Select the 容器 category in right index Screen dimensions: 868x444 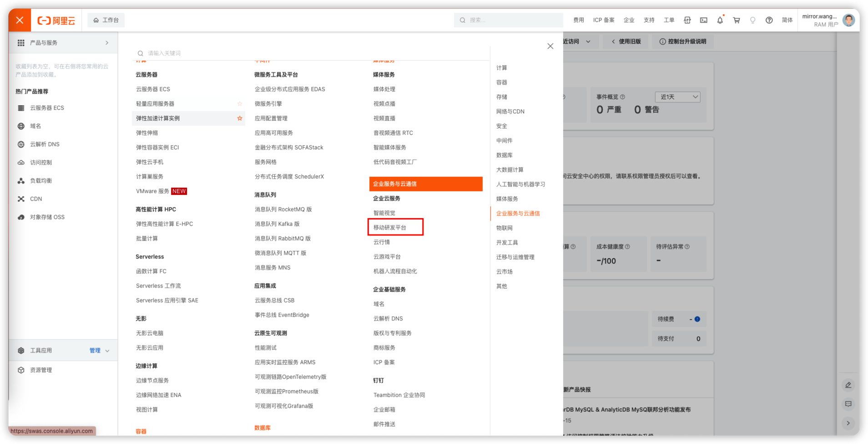coord(502,82)
